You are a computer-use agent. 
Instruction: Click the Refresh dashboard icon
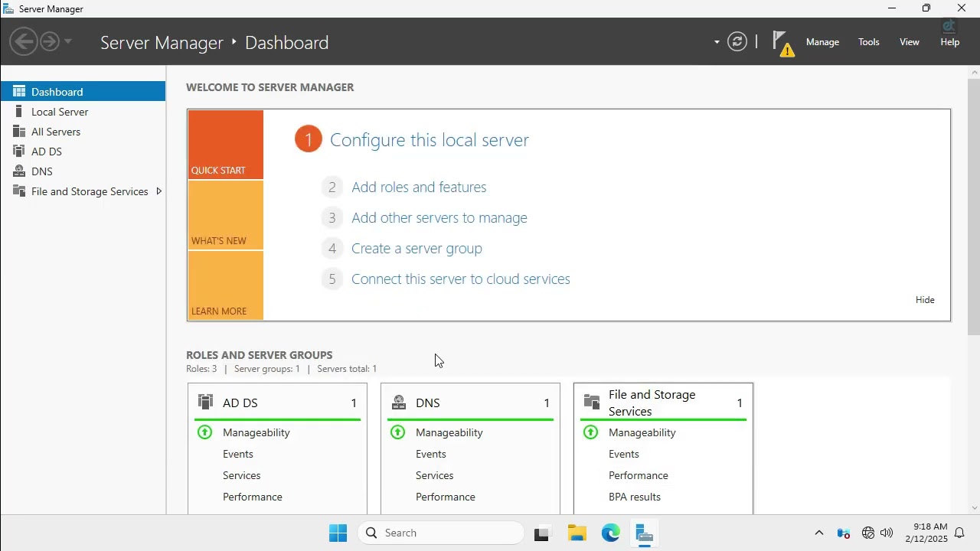click(737, 41)
